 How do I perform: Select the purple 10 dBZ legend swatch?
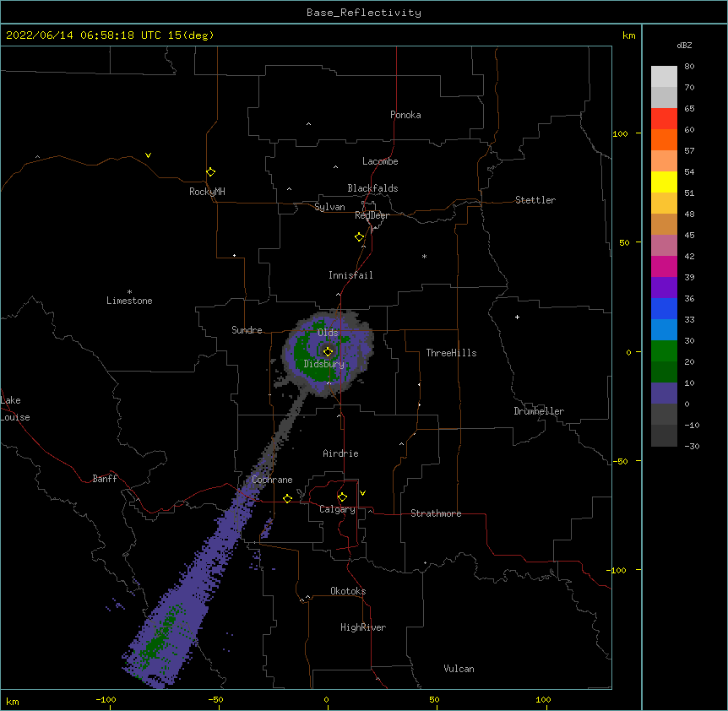tap(664, 393)
